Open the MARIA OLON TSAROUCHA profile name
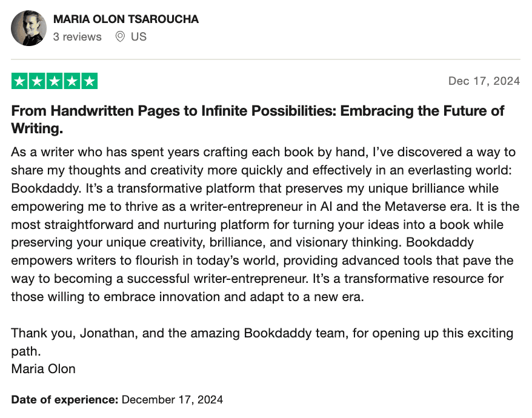The width and height of the screenshot is (532, 418). tap(125, 19)
